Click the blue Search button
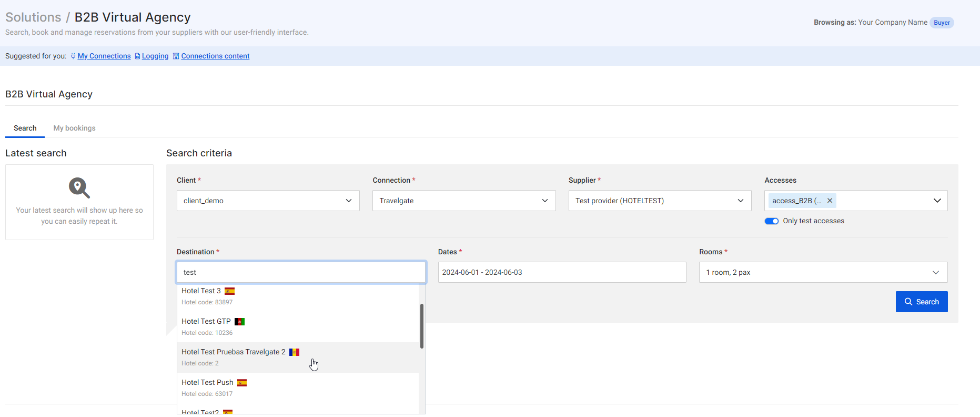This screenshot has width=980, height=417. 922,302
